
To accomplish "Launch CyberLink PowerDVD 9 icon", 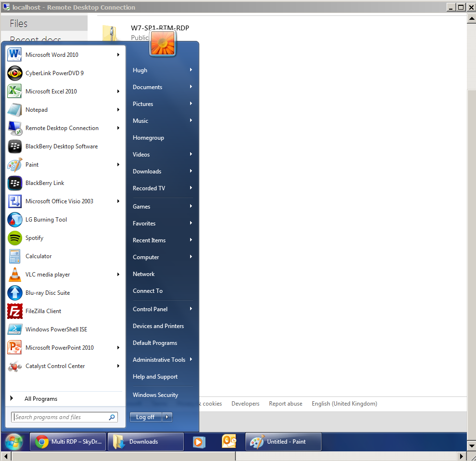I will pos(14,73).
